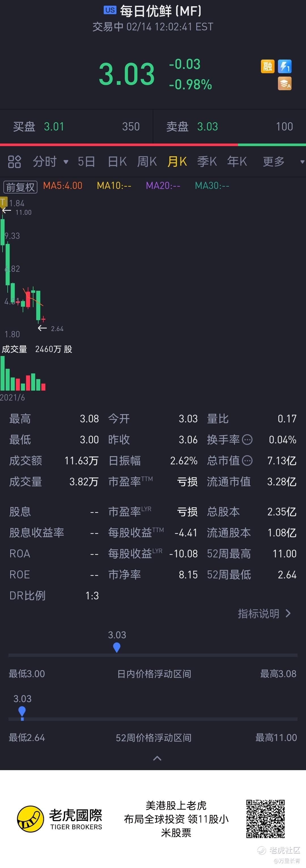Toggle the 前复权 price adjustment option

[x=20, y=187]
